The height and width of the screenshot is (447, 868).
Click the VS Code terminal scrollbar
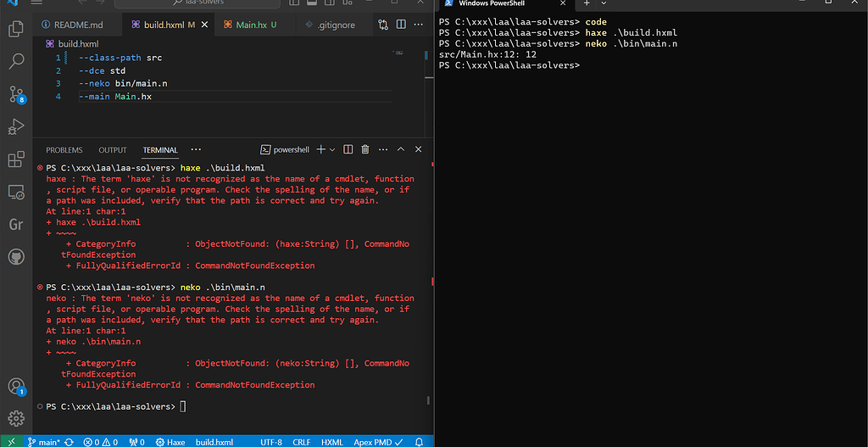429,401
